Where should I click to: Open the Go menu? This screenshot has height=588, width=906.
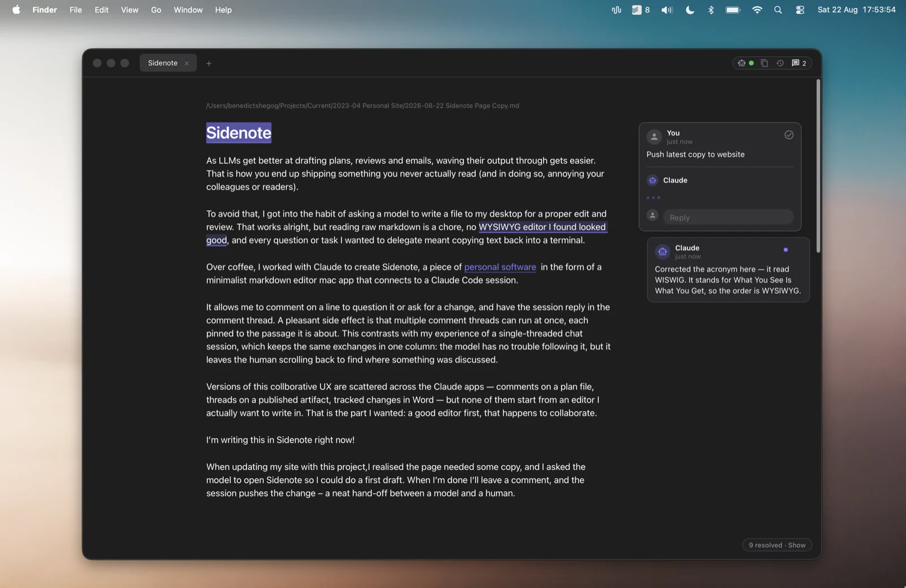156,10
